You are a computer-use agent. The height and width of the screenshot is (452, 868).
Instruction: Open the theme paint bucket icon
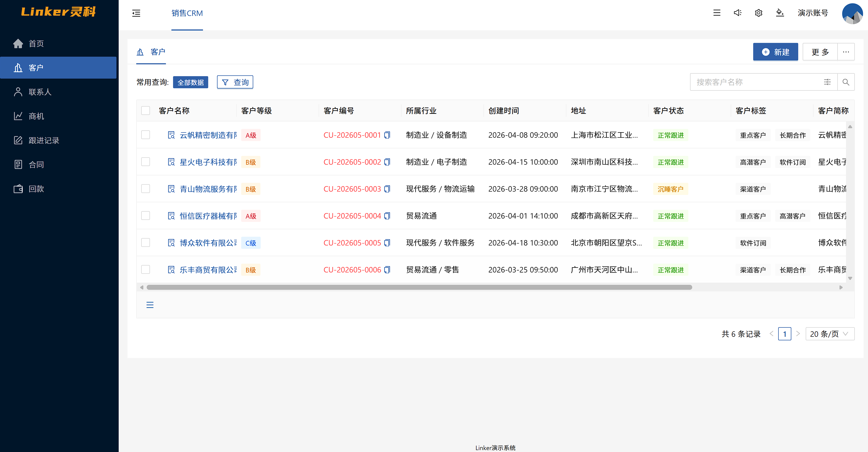[x=780, y=13]
